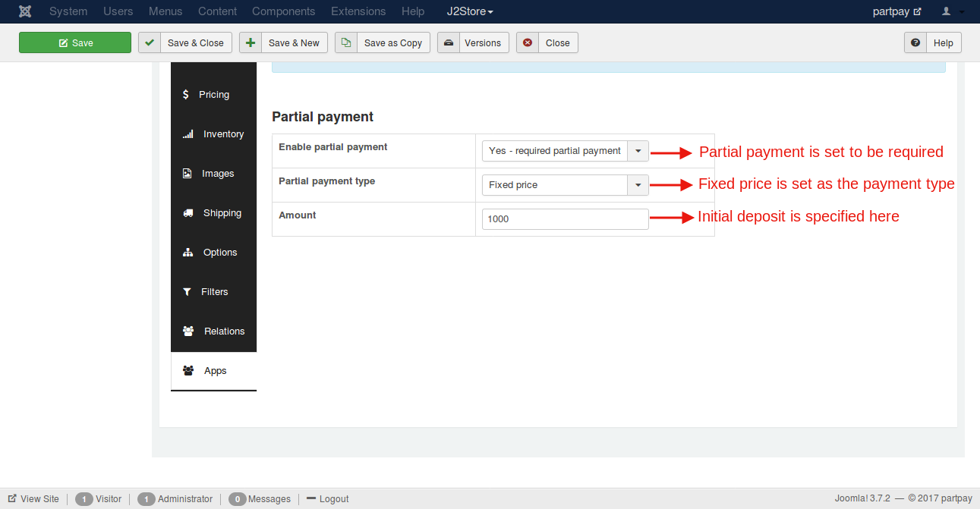Click Save as Copy button
The width and height of the screenshot is (980, 509).
pyautogui.click(x=383, y=42)
